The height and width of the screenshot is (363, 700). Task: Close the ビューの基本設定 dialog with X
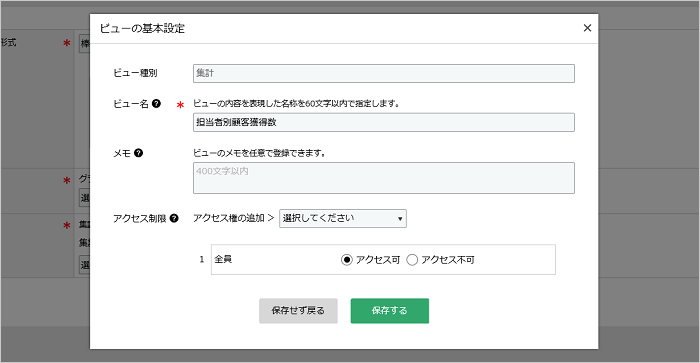pyautogui.click(x=587, y=28)
